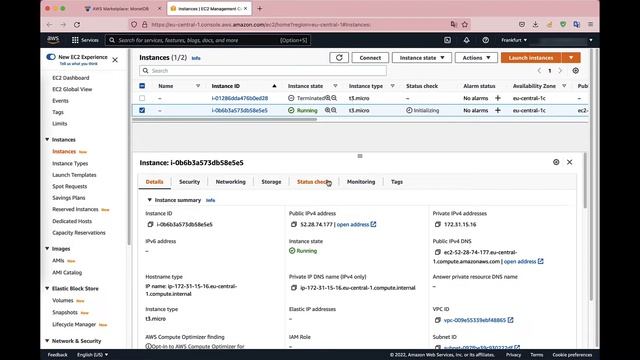The height and width of the screenshot is (360, 640).
Task: Copy the Public IPv4 DNS name
Action: coord(438,252)
